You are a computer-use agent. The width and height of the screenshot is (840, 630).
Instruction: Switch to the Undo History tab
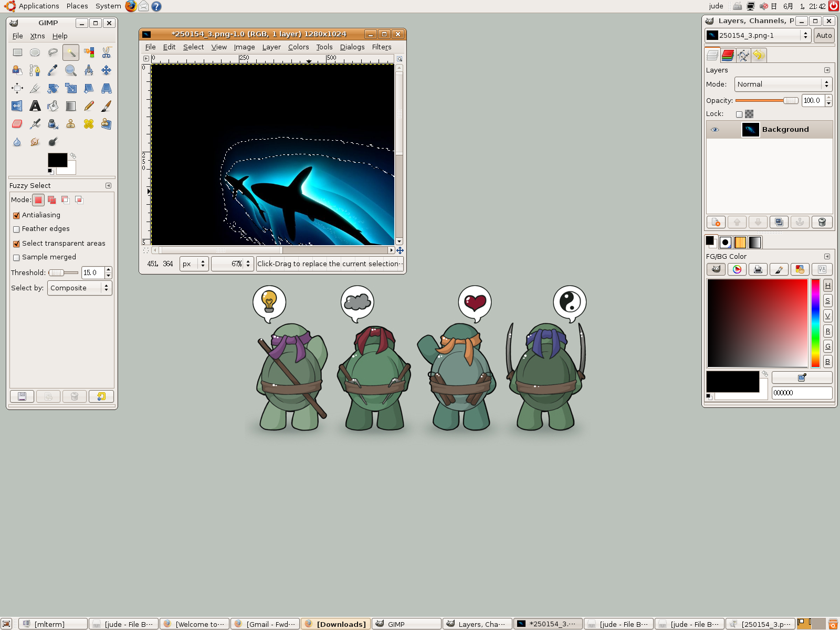point(759,55)
